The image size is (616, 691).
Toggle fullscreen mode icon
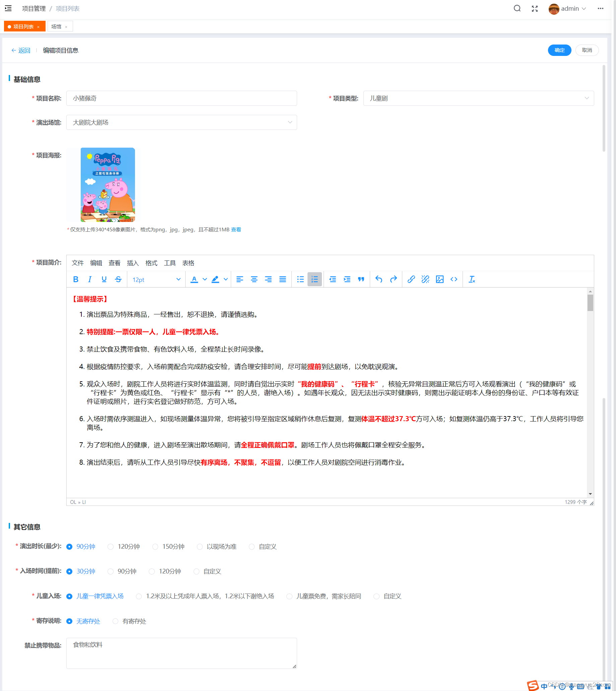pyautogui.click(x=535, y=8)
